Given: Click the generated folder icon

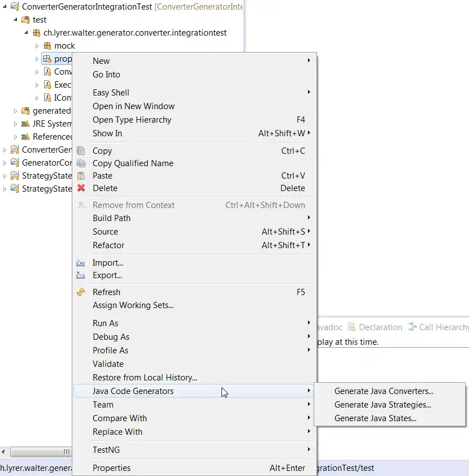Looking at the screenshot, I should 25,111.
